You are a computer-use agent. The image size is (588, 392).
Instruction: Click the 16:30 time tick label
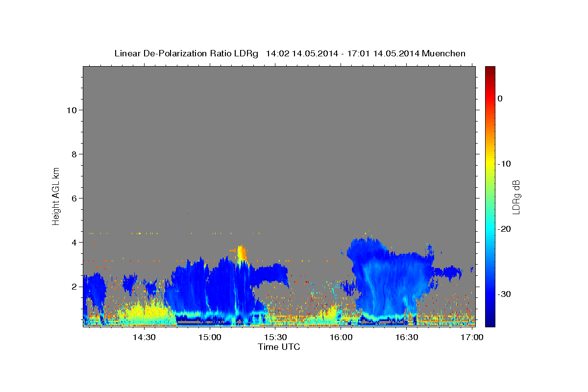pos(407,337)
